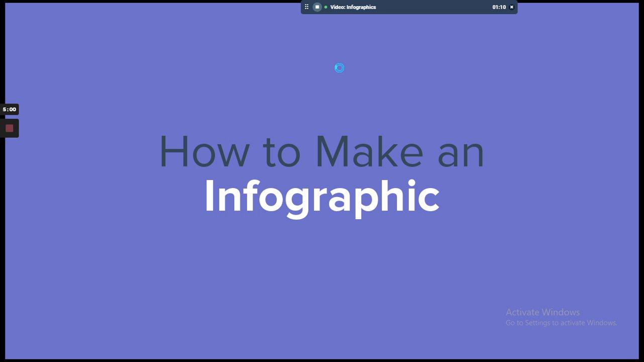Click the 01:10 elapsed time display
The image size is (644, 362).
click(499, 7)
